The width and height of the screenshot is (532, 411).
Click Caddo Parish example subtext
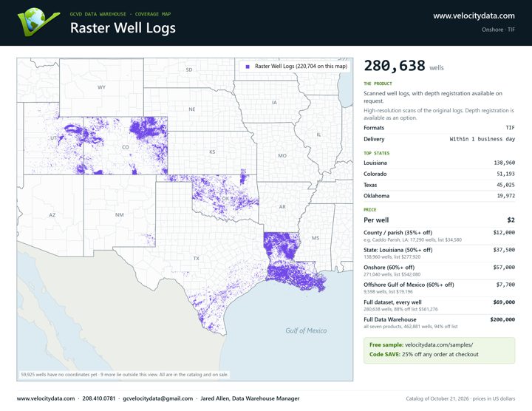[x=412, y=240]
